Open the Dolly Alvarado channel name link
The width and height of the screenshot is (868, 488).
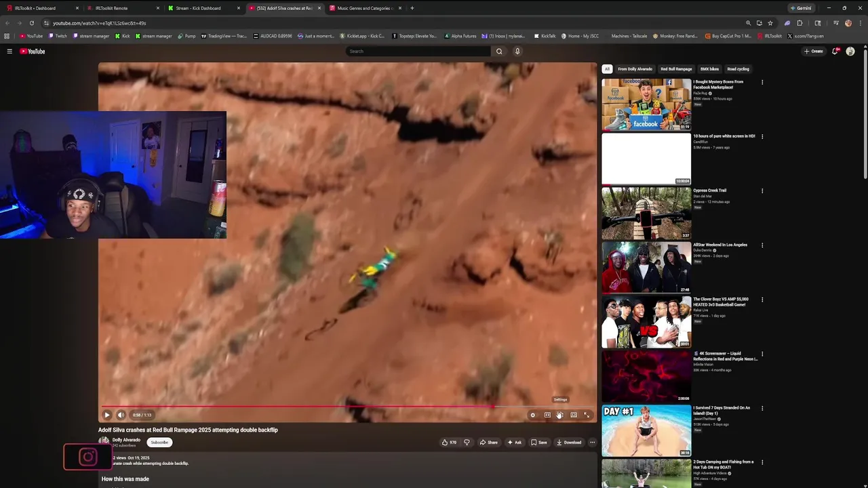pos(126,440)
